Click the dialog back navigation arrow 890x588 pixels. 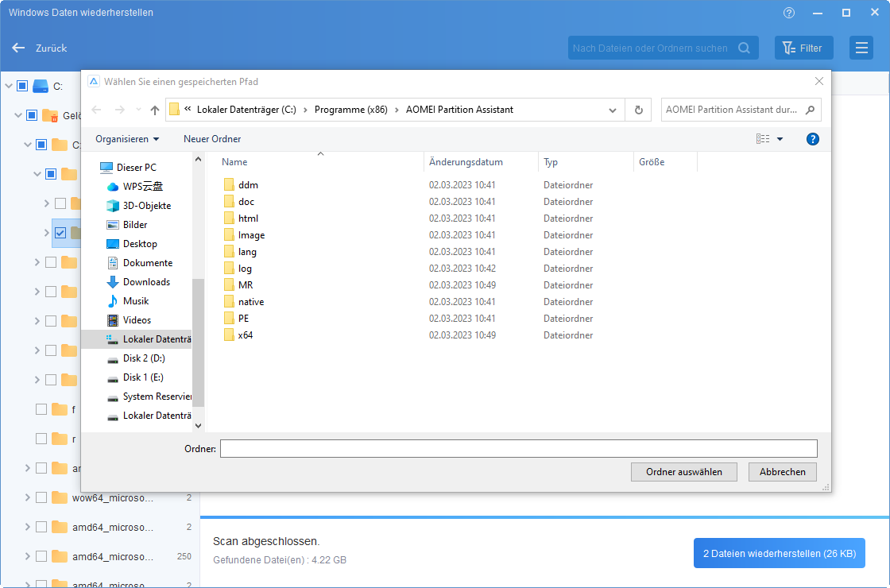[x=96, y=110]
